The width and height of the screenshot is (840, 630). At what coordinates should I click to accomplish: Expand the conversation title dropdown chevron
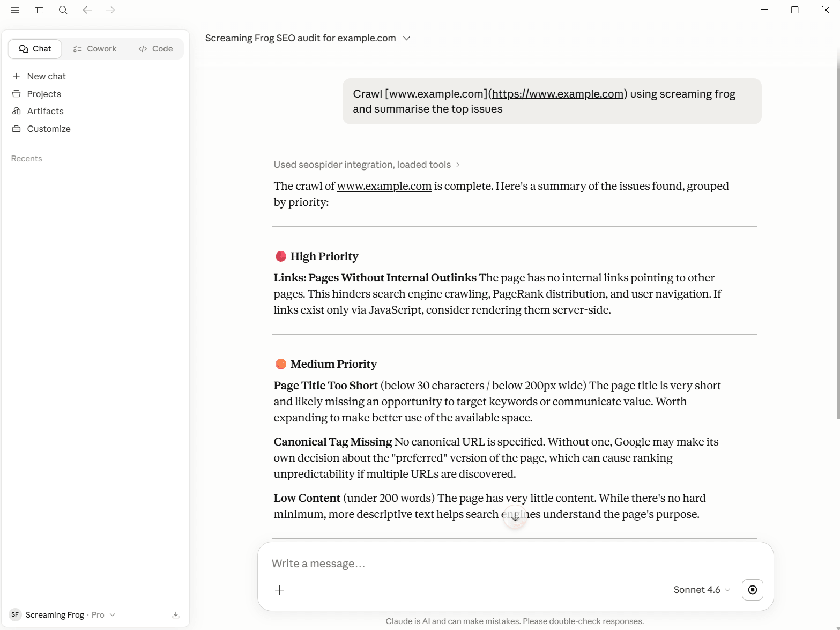407,39
